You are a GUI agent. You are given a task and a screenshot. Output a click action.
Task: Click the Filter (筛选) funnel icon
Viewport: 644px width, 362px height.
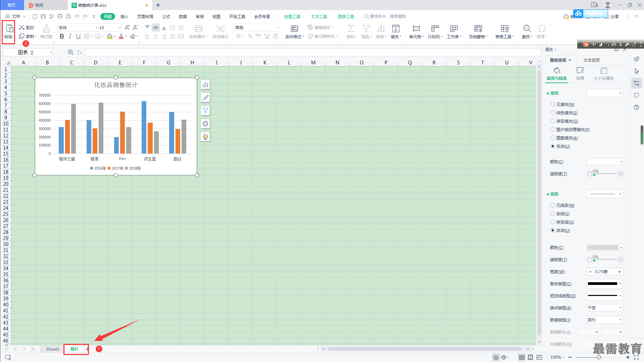[366, 28]
